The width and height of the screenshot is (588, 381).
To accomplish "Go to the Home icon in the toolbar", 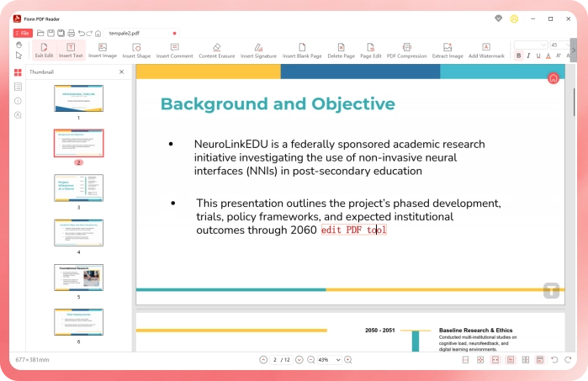I will click(98, 34).
